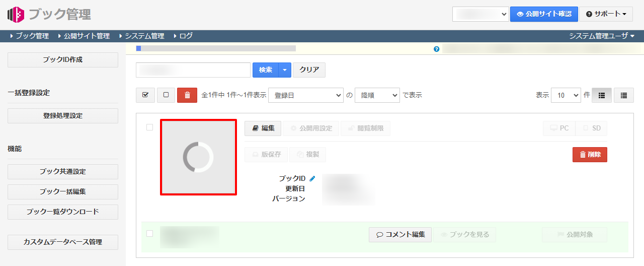
Task: Click the red trash bulk delete icon
Action: (187, 95)
